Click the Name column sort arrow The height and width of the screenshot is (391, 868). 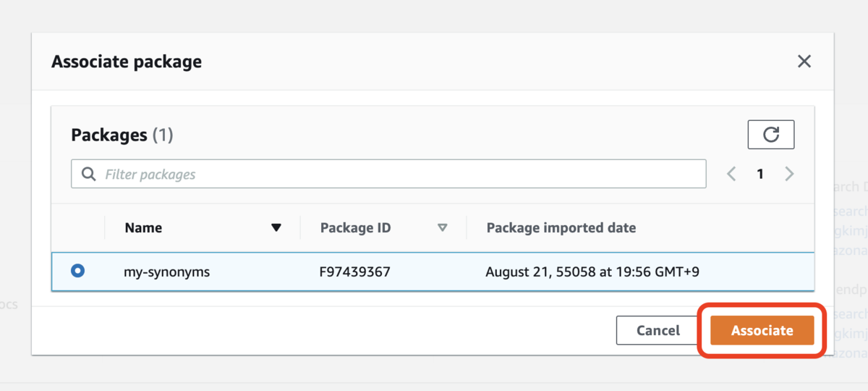(276, 228)
